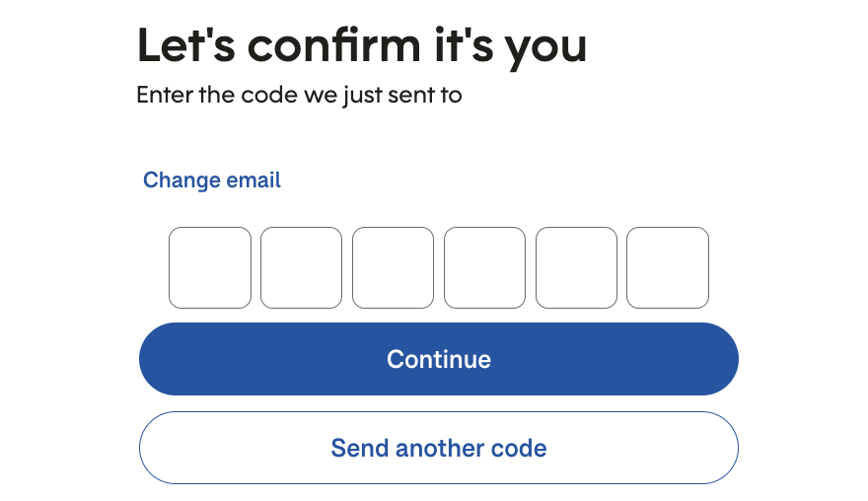The image size is (868, 501).
Task: Click the code box third from left
Action: coord(393,267)
